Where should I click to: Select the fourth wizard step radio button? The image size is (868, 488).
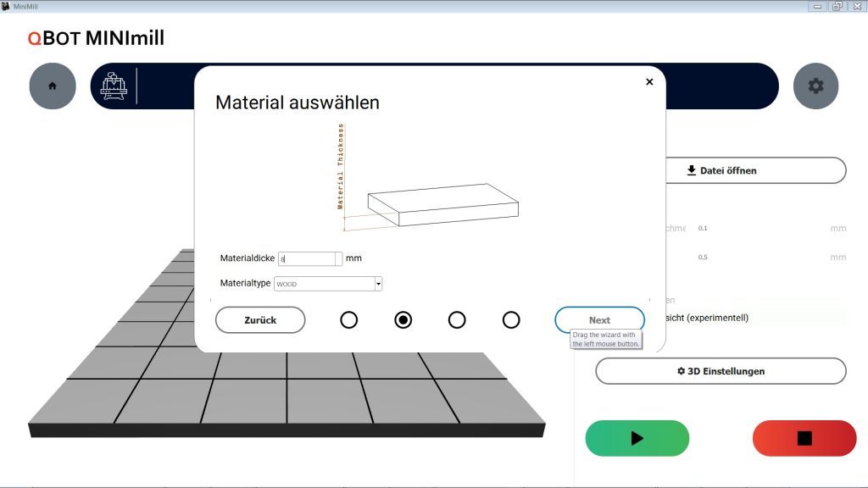point(511,319)
